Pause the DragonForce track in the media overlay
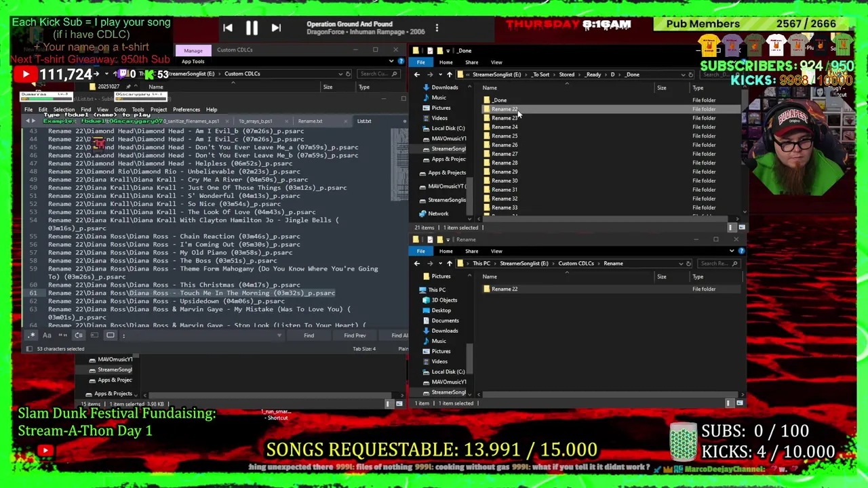The height and width of the screenshot is (488, 868). [x=251, y=28]
